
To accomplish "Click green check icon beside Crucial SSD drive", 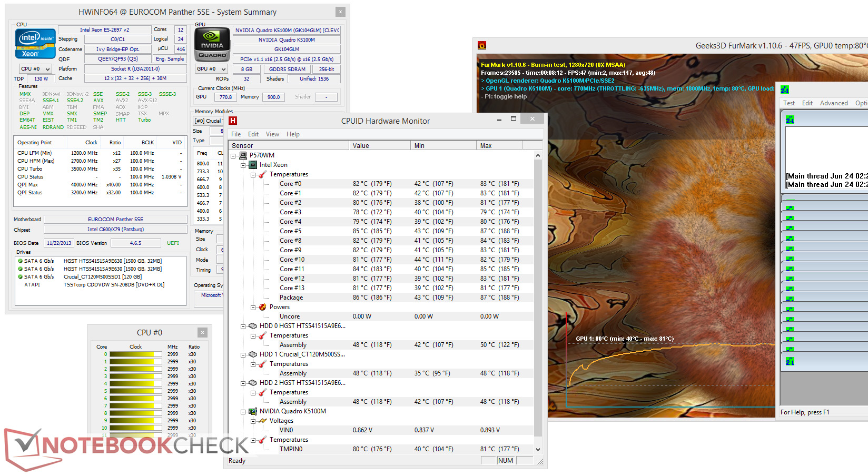I will pos(20,277).
